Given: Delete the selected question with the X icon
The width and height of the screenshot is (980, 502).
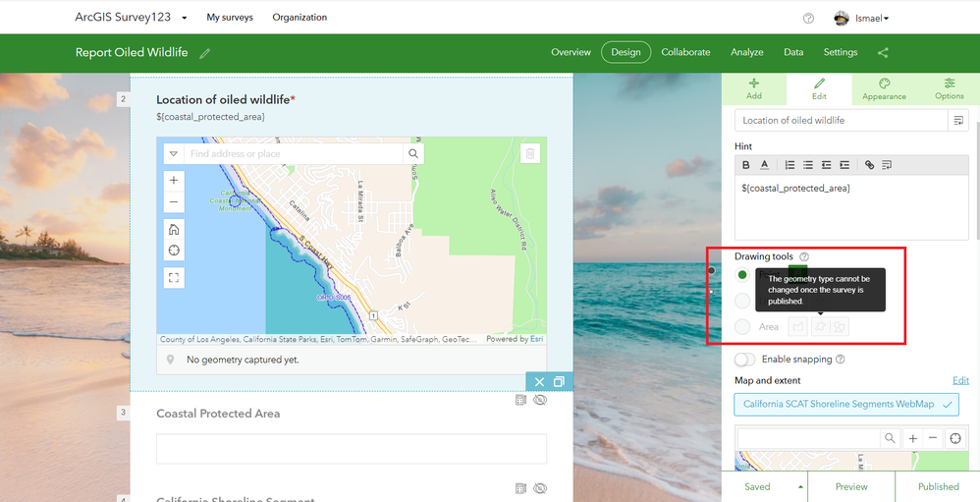Looking at the screenshot, I should 539,382.
